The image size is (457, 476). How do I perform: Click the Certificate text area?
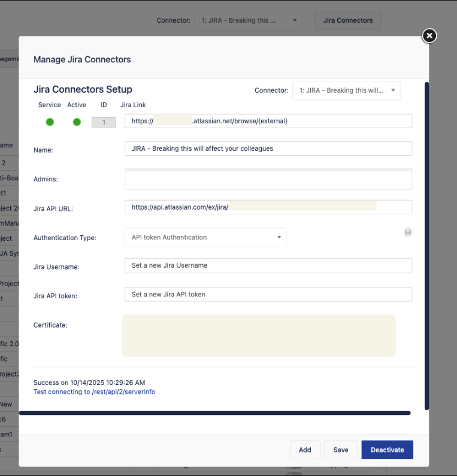point(259,335)
